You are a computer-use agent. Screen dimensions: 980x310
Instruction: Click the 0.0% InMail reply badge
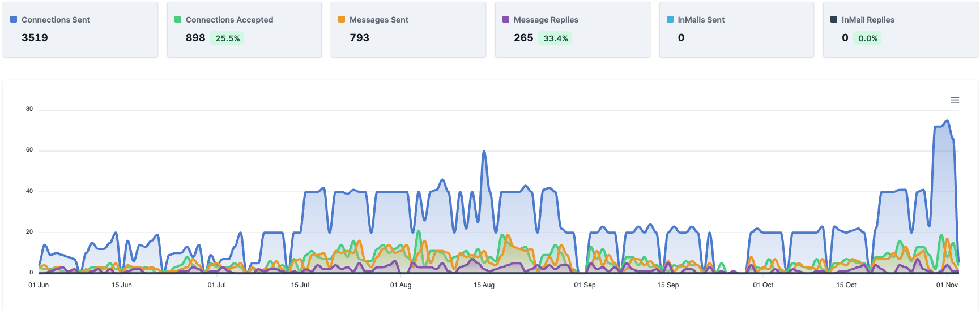(x=868, y=38)
